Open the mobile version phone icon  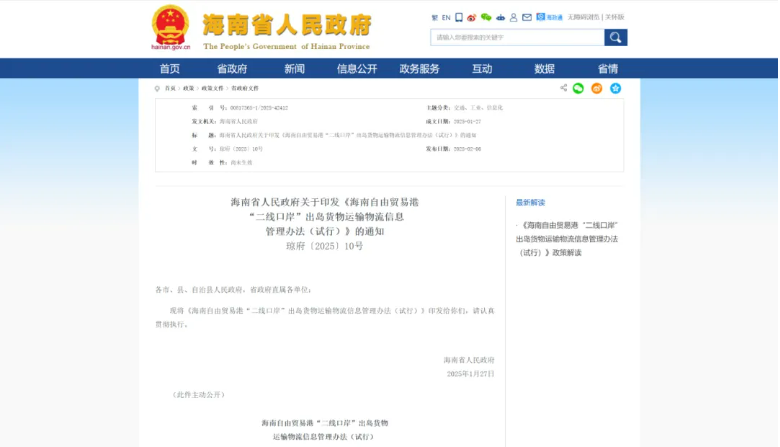click(x=459, y=17)
